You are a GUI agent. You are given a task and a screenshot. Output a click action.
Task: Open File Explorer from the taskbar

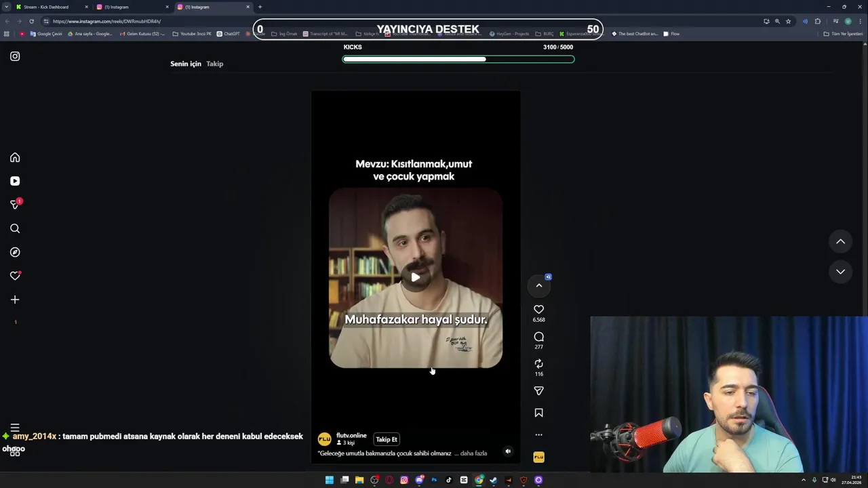click(359, 480)
